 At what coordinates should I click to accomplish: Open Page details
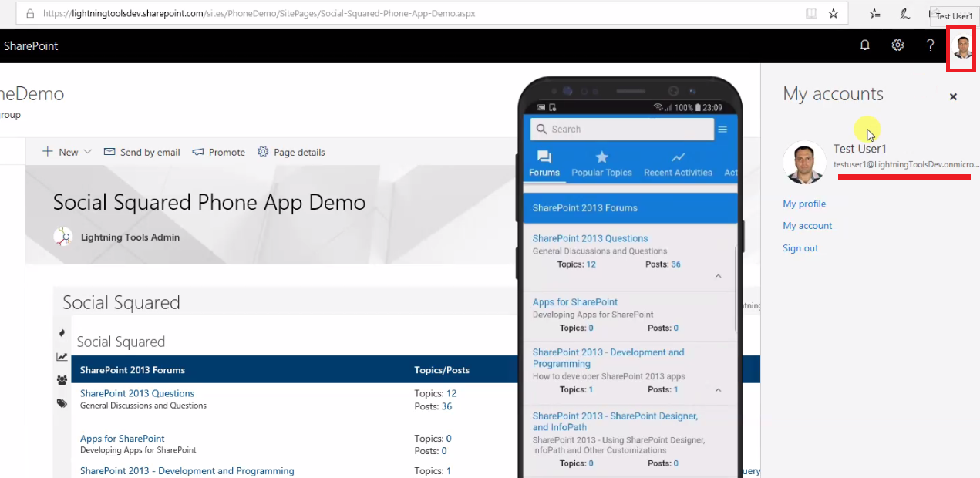[291, 152]
